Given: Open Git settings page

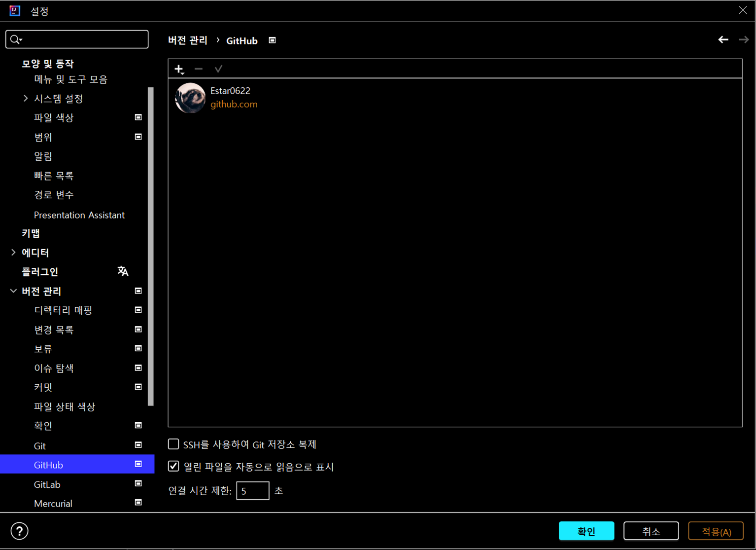Looking at the screenshot, I should pos(40,446).
